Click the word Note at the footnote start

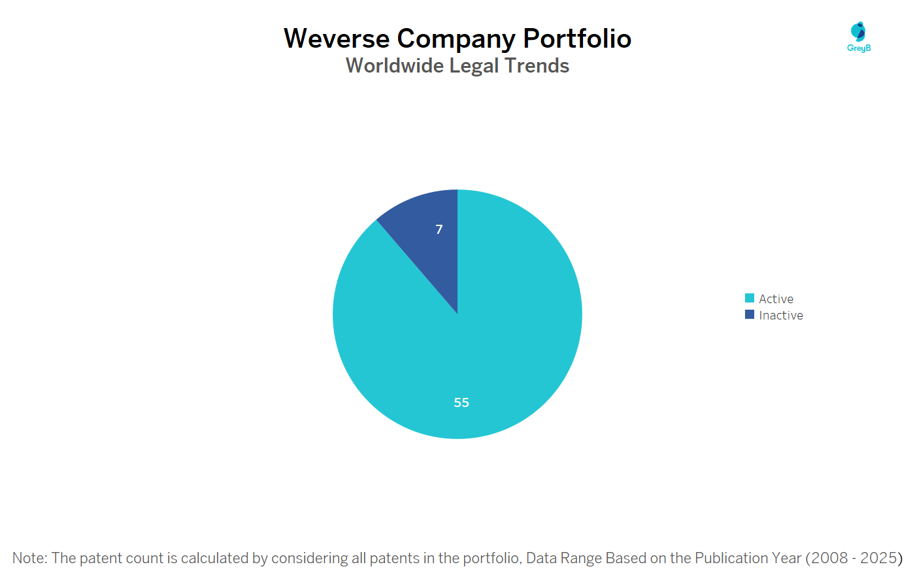pos(28,559)
